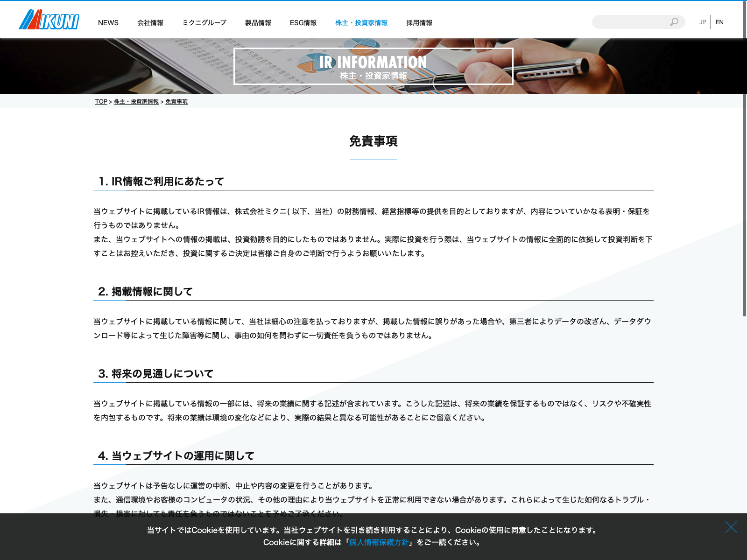The height and width of the screenshot is (560, 747).
Task: Click the IR INFORMATION hero banner
Action: point(373,66)
